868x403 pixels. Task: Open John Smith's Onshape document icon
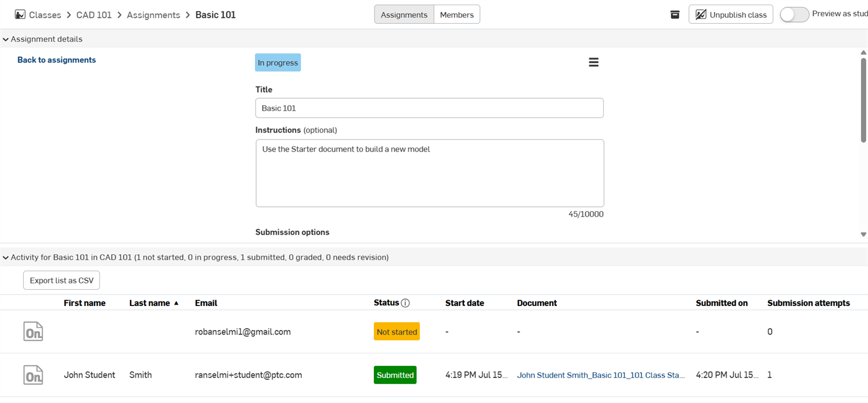point(33,375)
